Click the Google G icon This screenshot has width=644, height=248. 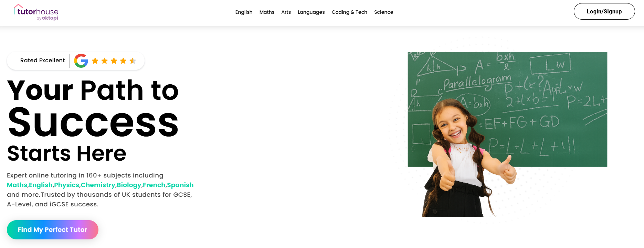[x=81, y=61]
